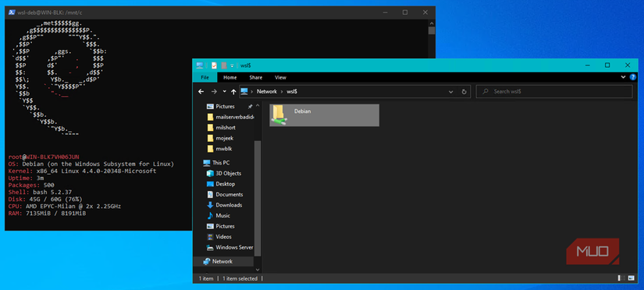Click the Music note icon

[210, 216]
